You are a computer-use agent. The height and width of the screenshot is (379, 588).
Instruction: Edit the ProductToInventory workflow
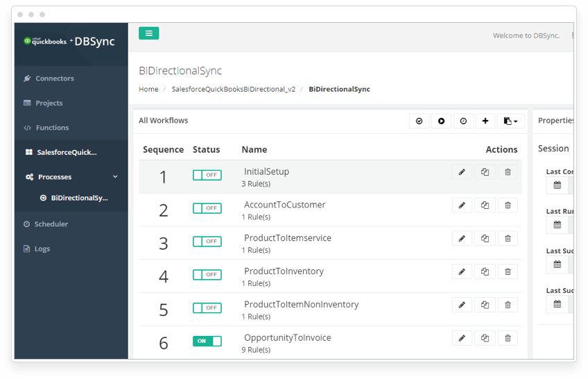point(462,271)
